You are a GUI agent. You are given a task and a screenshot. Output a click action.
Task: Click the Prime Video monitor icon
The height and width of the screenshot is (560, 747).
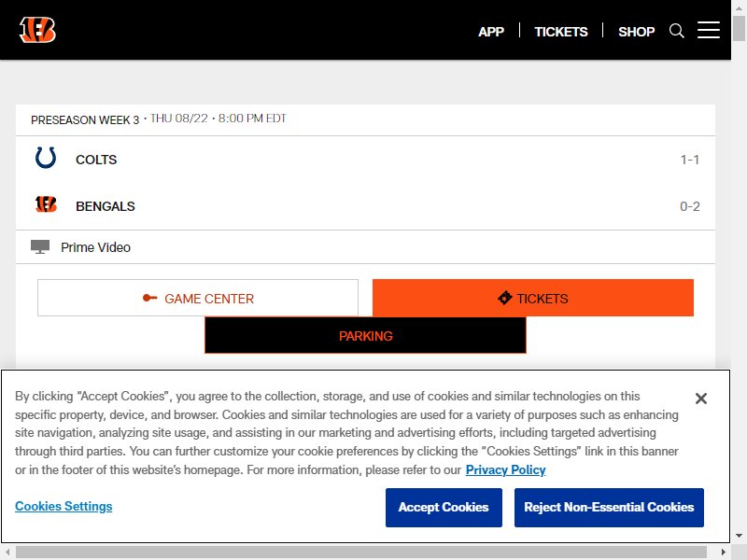40,246
